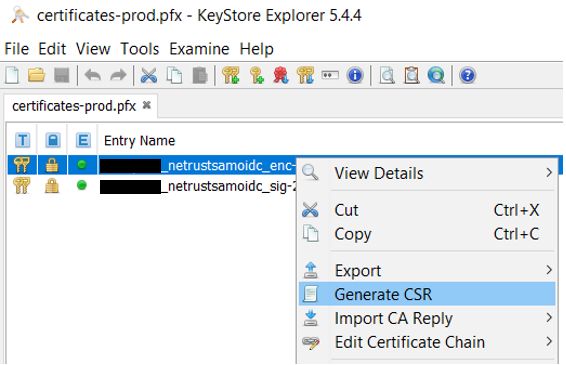Click green expiry dot of netrustsamoidc_enc entry
Image resolution: width=566 pixels, height=365 pixels.
(82, 165)
